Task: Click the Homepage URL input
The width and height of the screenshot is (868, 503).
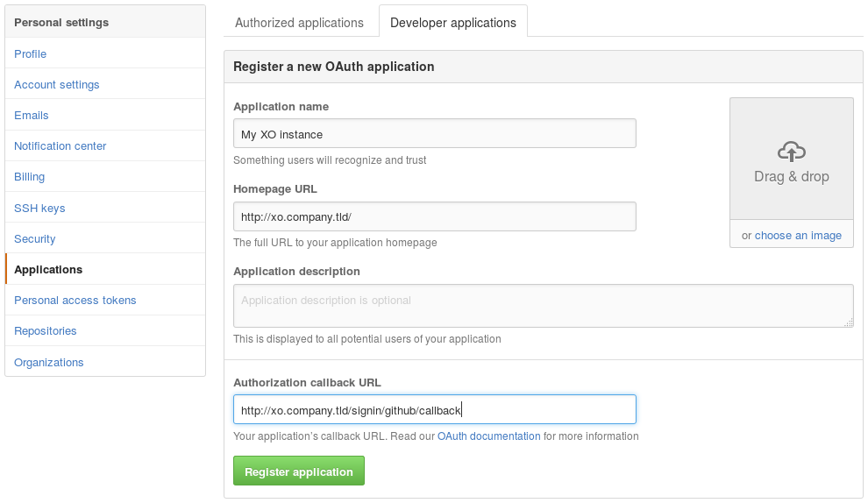Action: pos(435,216)
